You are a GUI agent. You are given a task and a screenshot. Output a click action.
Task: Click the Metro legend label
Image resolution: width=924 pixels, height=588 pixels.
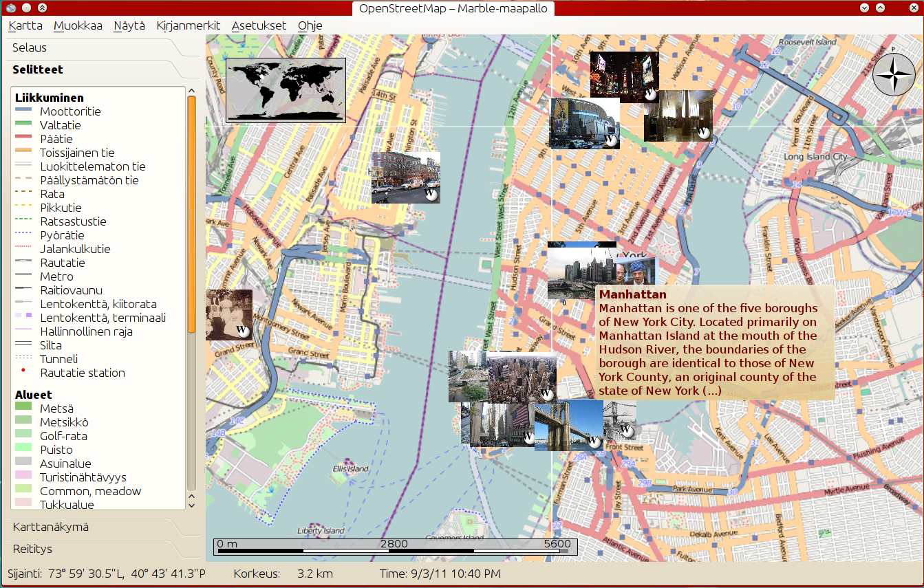coord(56,276)
